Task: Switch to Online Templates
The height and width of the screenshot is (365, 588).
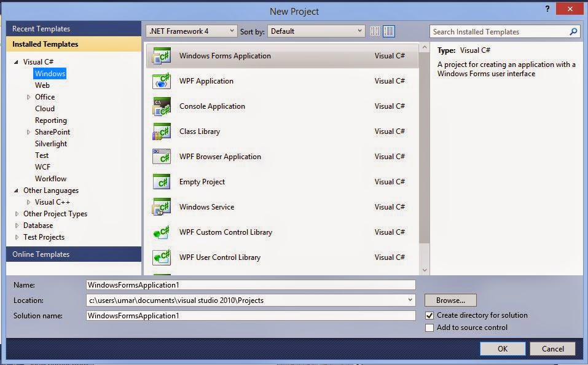Action: pos(42,254)
